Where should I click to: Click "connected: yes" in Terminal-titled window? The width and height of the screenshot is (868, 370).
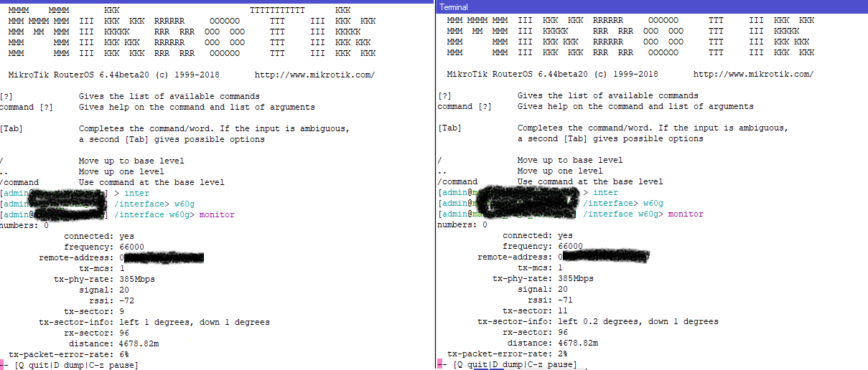538,235
